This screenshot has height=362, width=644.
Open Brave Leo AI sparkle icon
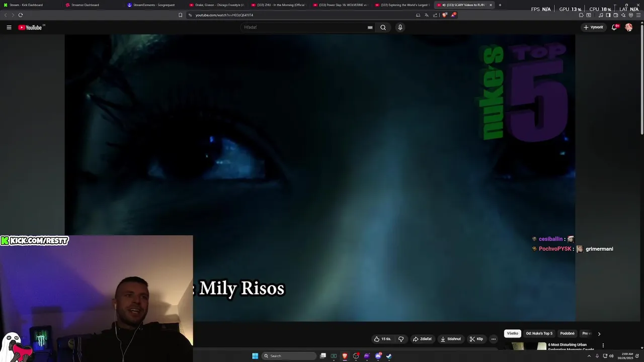623,15
